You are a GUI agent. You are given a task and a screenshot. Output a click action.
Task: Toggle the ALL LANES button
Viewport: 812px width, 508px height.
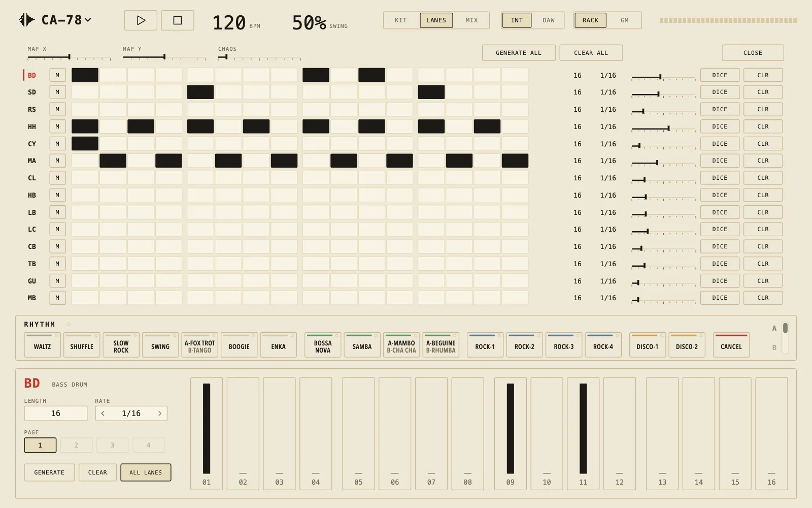click(x=146, y=472)
